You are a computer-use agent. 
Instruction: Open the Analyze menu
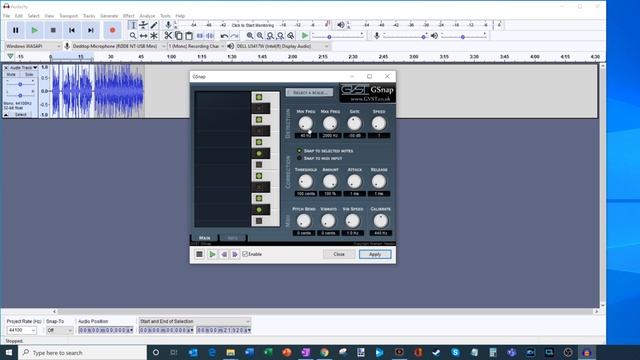pos(147,16)
